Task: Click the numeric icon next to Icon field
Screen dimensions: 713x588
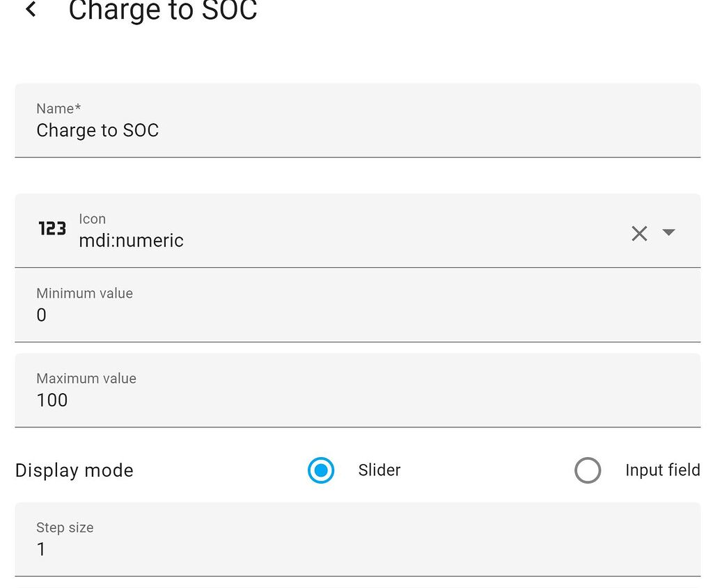Action: pos(52,230)
